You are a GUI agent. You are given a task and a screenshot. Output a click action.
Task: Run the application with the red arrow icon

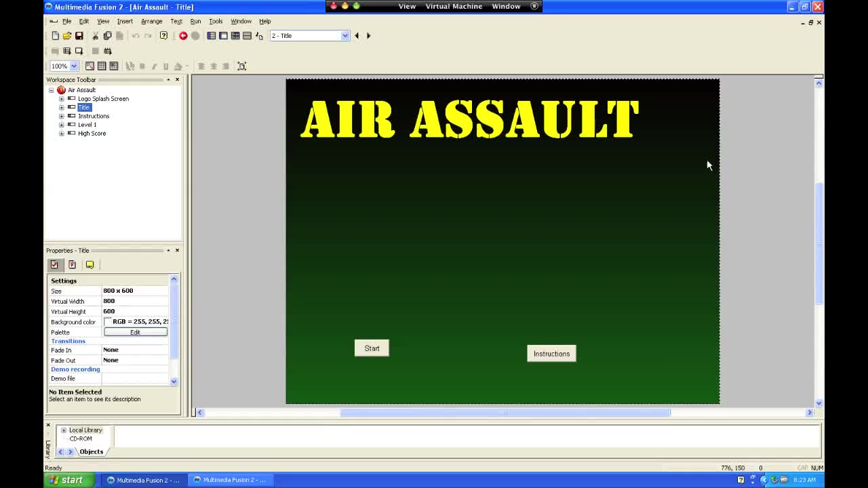coord(183,35)
